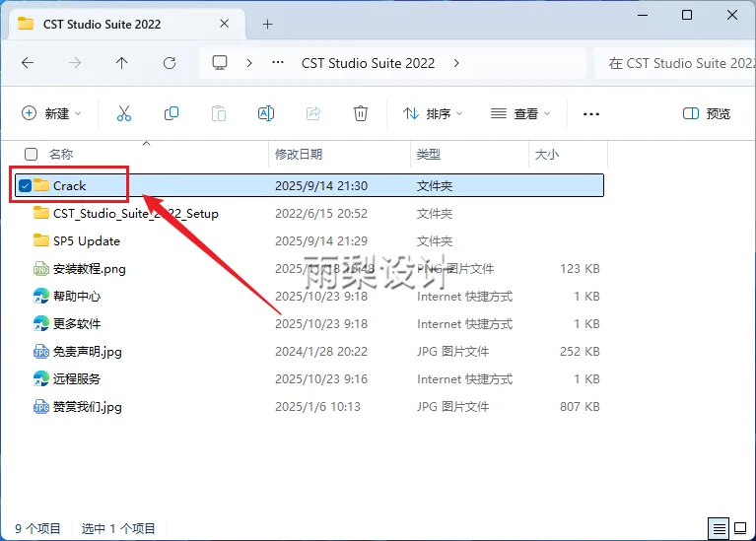Go back with the left arrow
The image size is (756, 541).
tap(28, 63)
